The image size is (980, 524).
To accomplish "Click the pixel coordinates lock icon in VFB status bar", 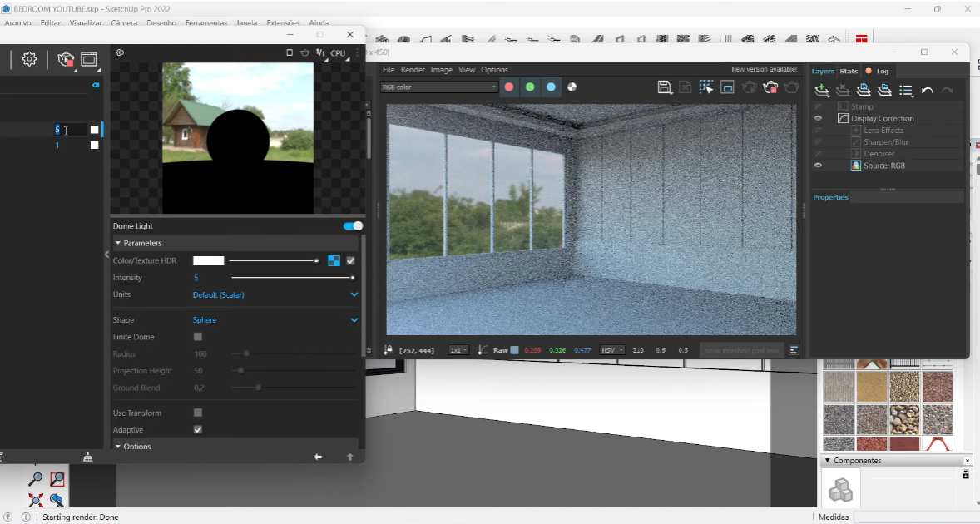I will point(389,350).
